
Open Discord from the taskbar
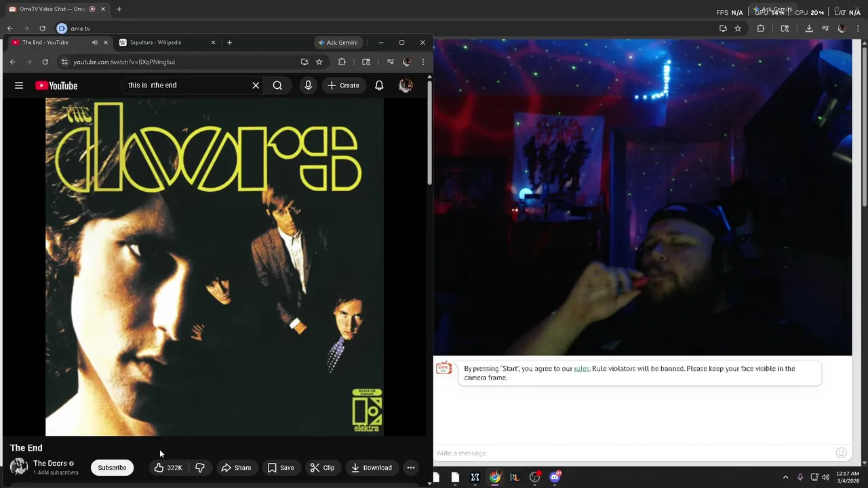click(x=555, y=477)
